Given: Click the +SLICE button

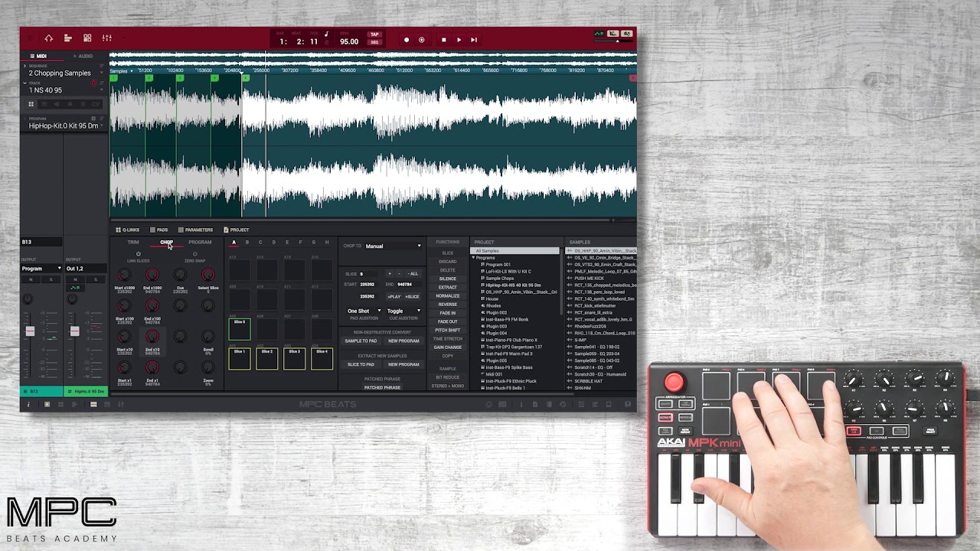Looking at the screenshot, I should (412, 296).
